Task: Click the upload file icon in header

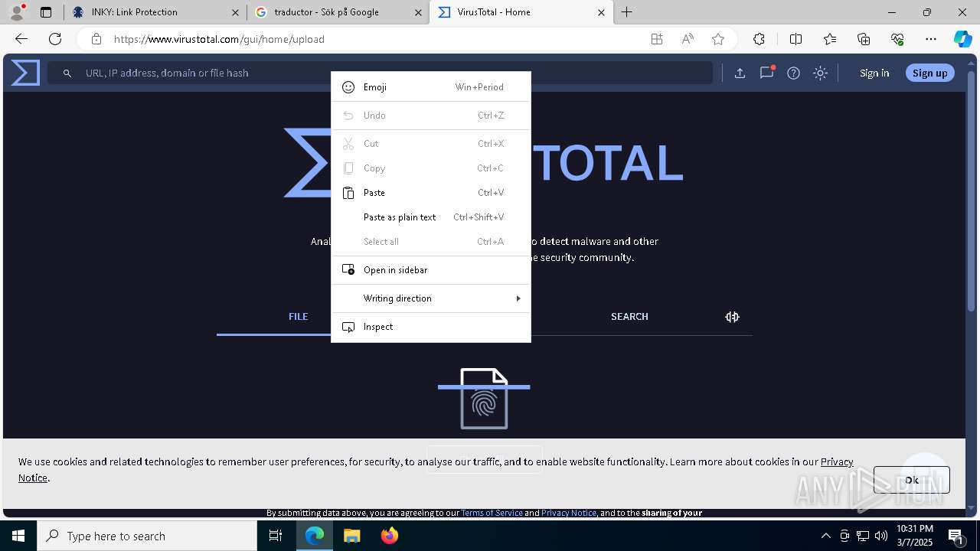Action: click(740, 73)
